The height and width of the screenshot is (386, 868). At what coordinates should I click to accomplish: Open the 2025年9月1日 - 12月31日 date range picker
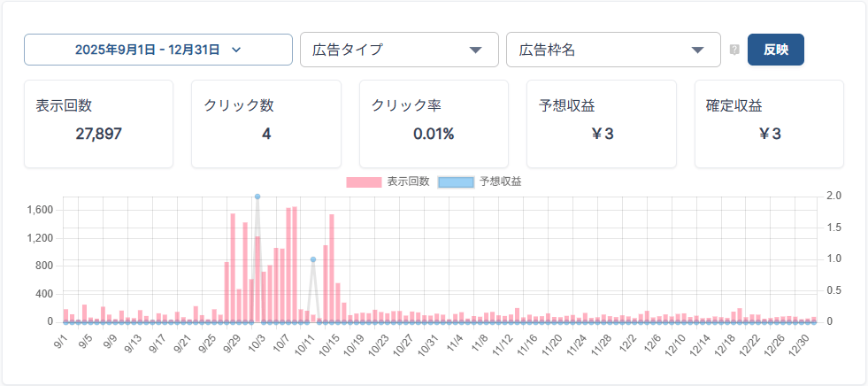point(157,50)
